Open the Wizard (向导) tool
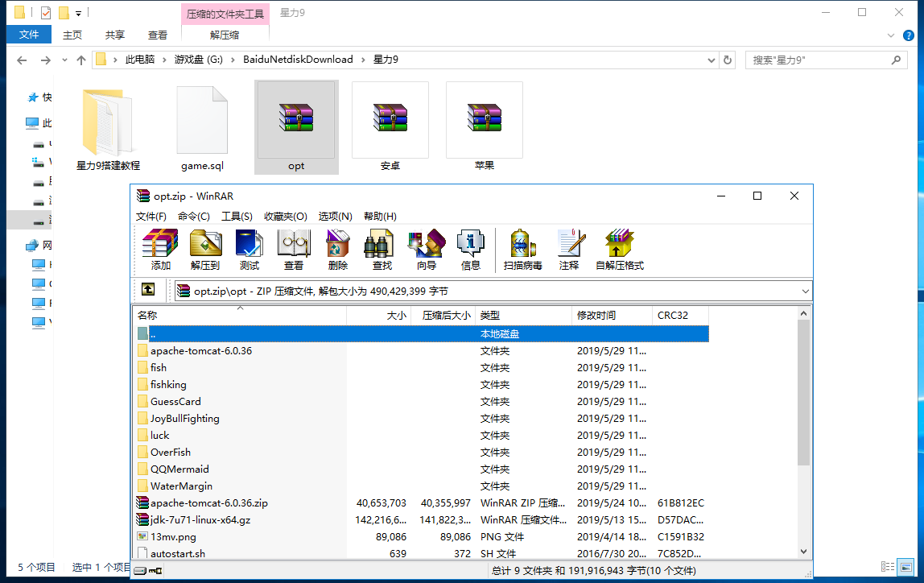This screenshot has height=583, width=924. (x=426, y=250)
